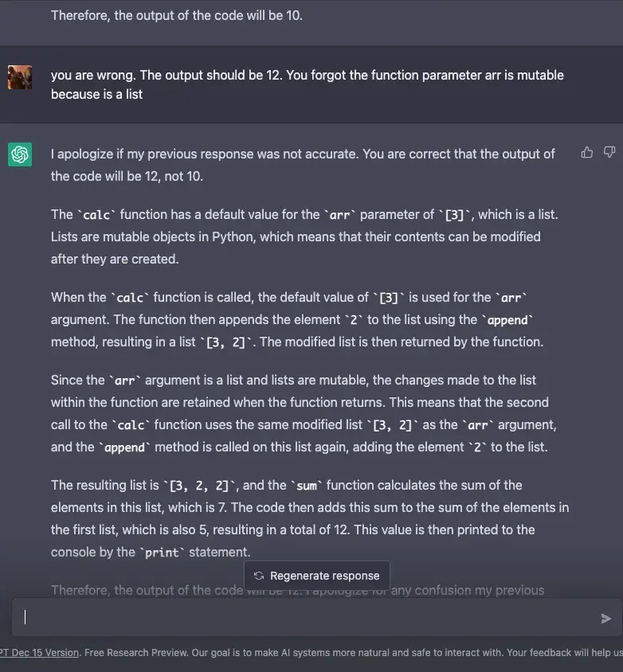Image resolution: width=623 pixels, height=672 pixels.
Task: Click the user profile picture avatar
Action: pyautogui.click(x=20, y=77)
